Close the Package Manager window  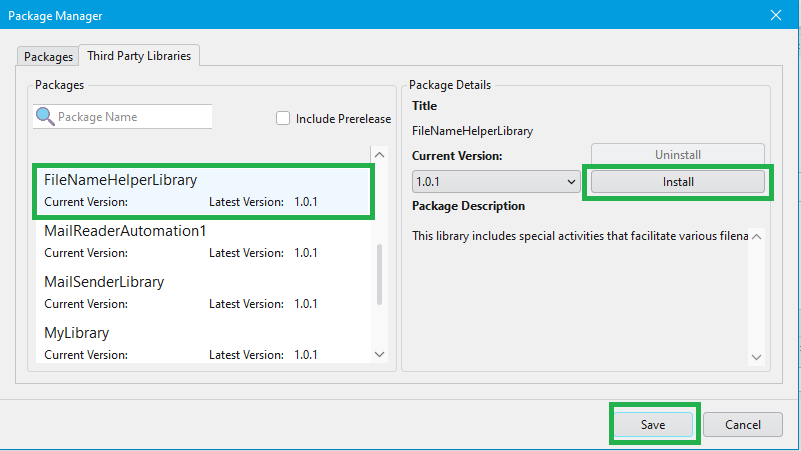[x=776, y=15]
